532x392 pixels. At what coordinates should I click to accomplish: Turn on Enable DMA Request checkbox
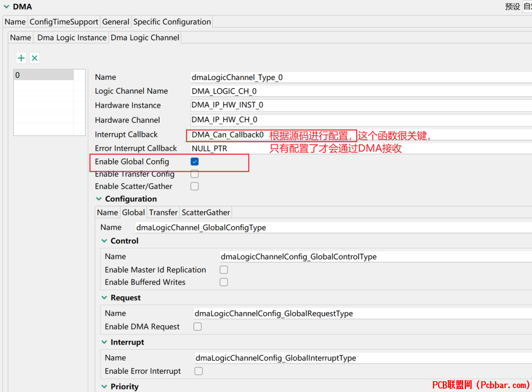tap(198, 327)
